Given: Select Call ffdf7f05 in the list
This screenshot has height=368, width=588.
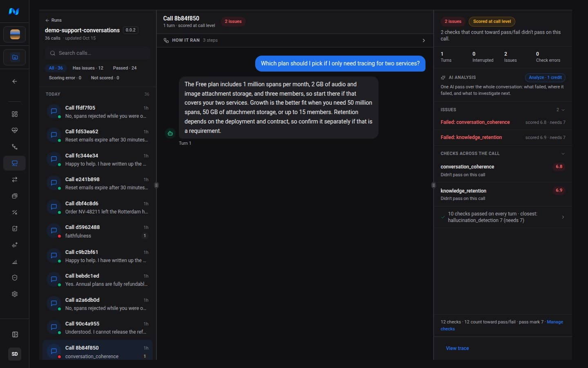Looking at the screenshot, I should click(x=98, y=112).
